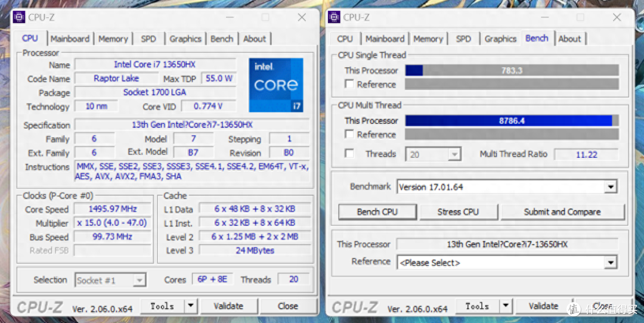Minimize the right CPU-Z window
The height and width of the screenshot is (323, 644).
(544, 17)
